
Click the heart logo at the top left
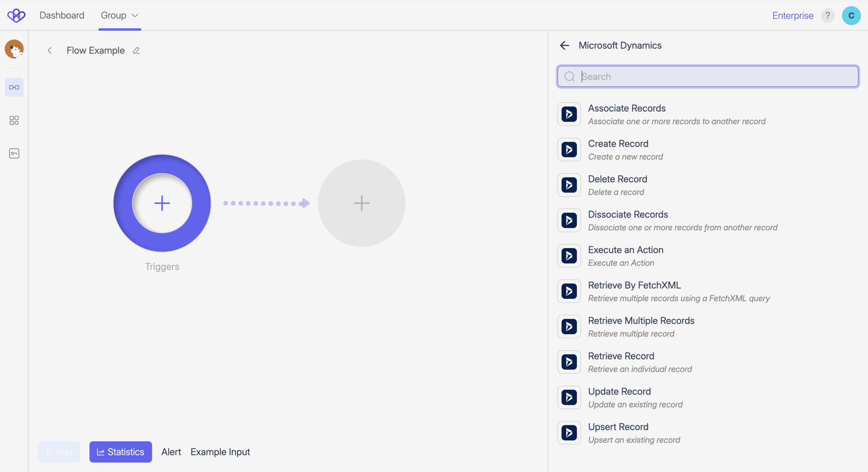(16, 15)
